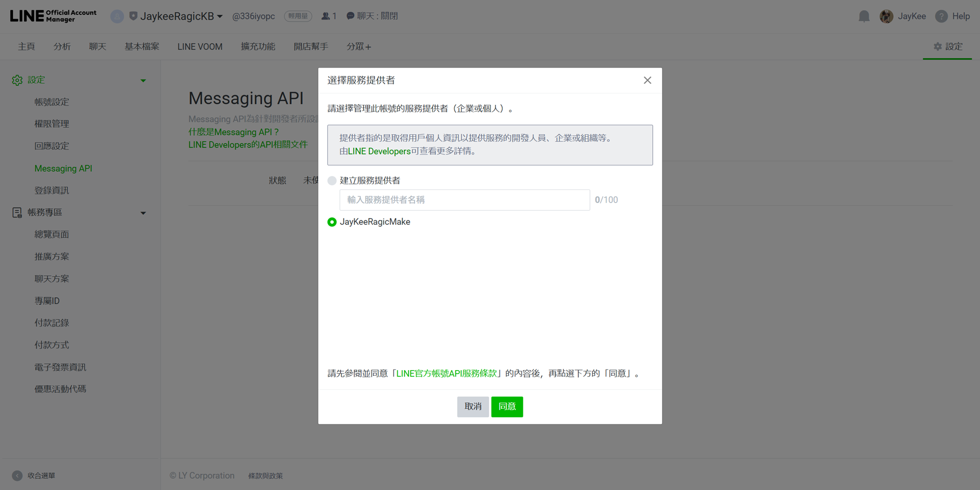This screenshot has width=980, height=490.
Task: Open the LINE VOOM tab
Action: [x=200, y=47]
